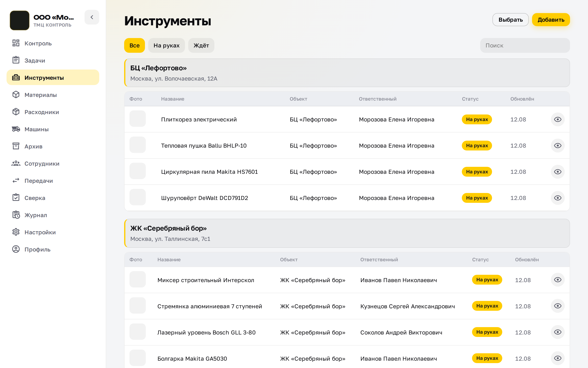Click the name Плиткорез электрический
This screenshot has height=368, width=588.
point(199,120)
